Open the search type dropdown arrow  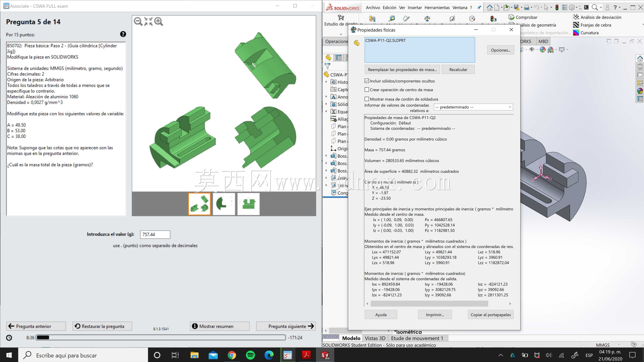tap(601, 8)
